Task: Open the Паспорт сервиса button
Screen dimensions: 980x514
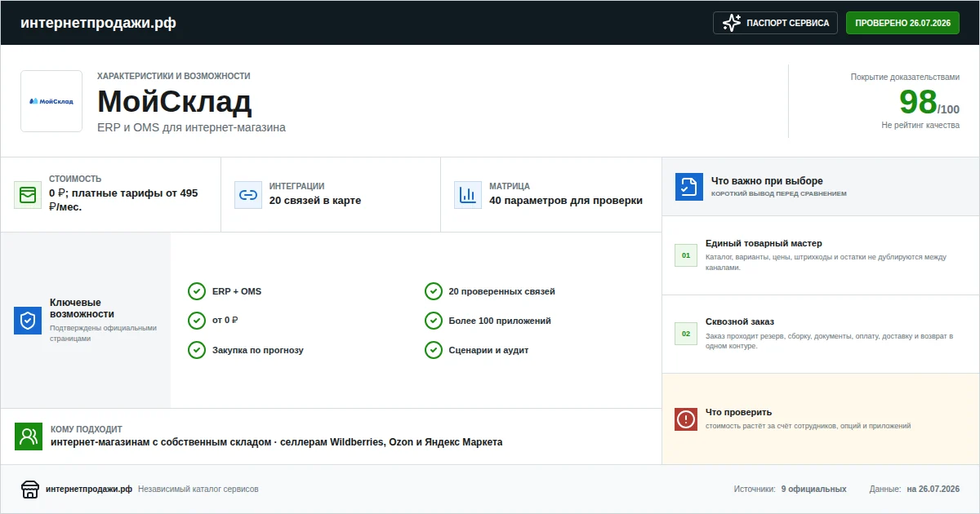Action: [x=776, y=23]
